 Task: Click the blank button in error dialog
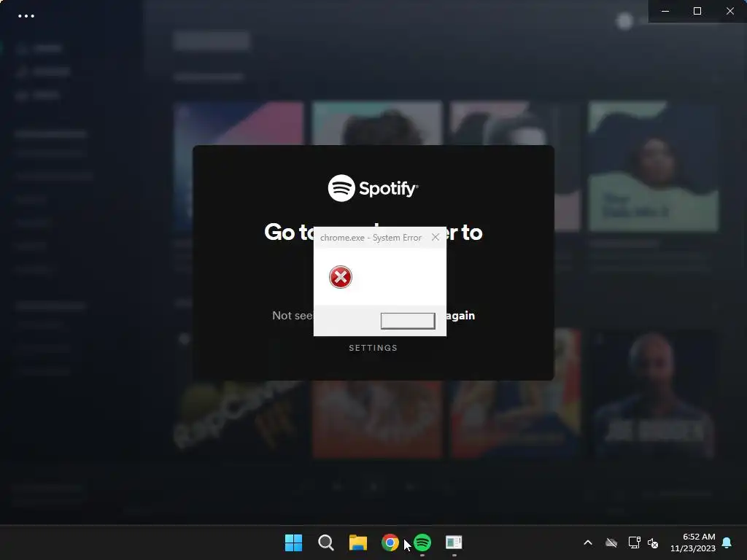(x=408, y=321)
